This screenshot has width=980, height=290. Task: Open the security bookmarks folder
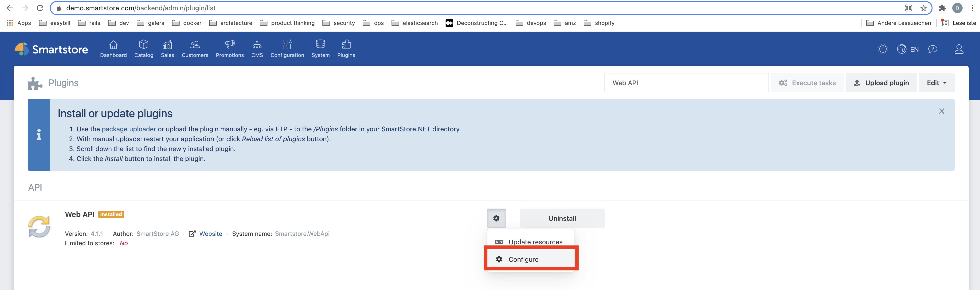339,23
